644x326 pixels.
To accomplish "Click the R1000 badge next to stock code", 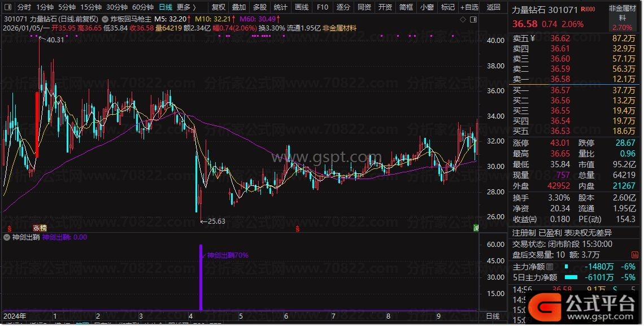I will pos(588,10).
